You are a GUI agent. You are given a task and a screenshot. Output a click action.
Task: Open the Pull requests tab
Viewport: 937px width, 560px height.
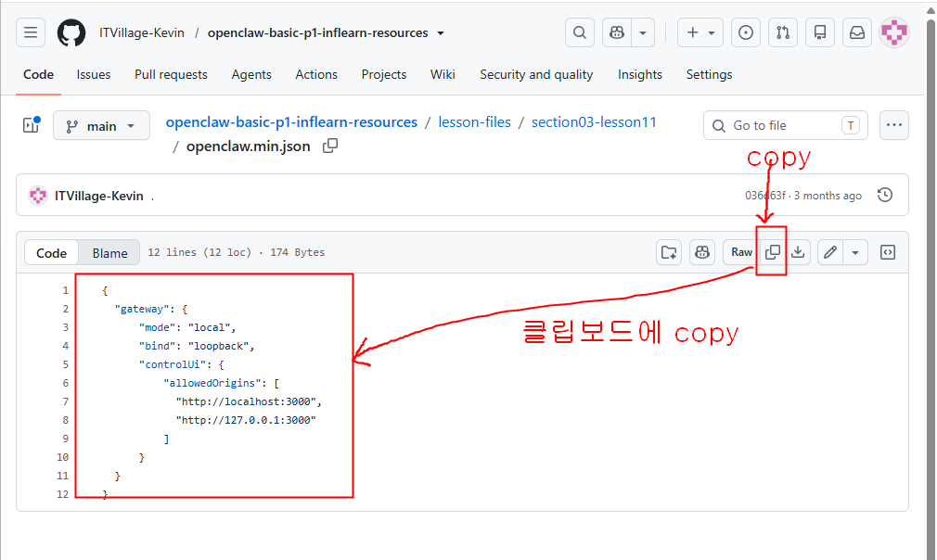click(171, 74)
